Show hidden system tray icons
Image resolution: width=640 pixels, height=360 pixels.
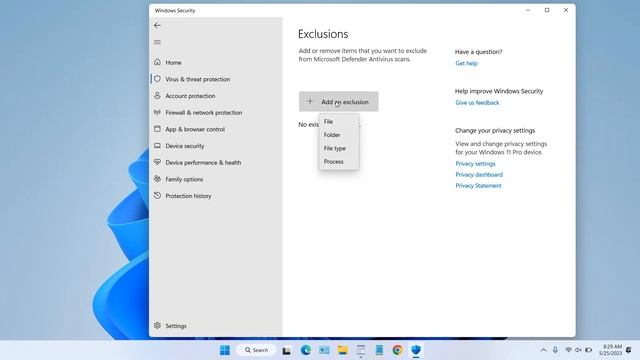click(543, 350)
